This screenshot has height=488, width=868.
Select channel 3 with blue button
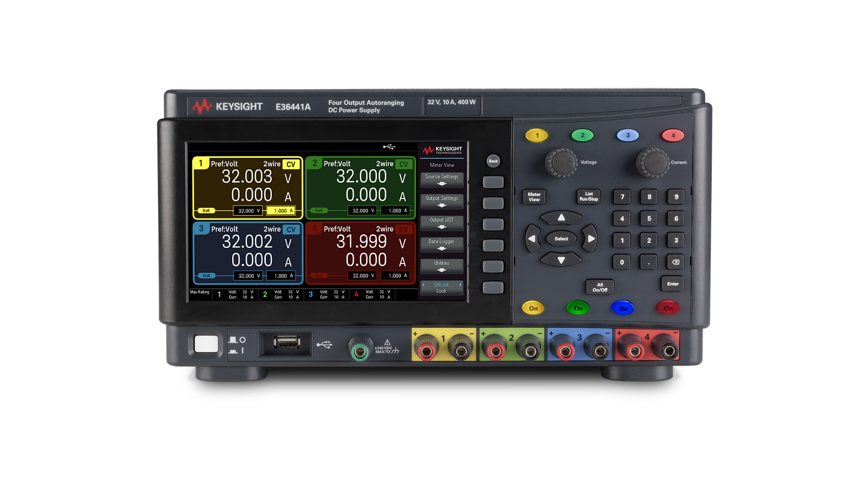tap(628, 136)
